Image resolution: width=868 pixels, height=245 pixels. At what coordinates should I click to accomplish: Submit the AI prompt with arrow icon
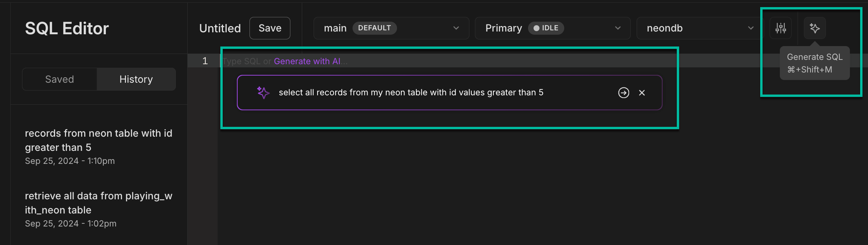tap(624, 93)
